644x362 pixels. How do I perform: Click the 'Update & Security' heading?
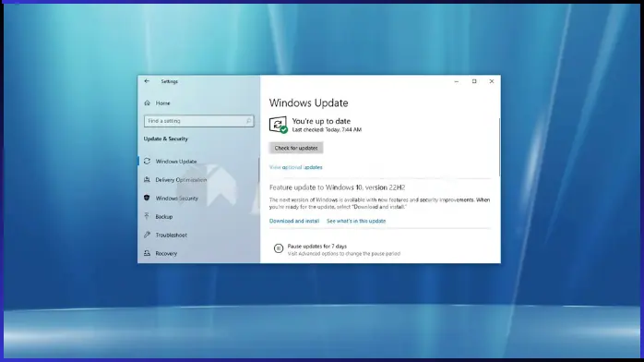click(166, 139)
